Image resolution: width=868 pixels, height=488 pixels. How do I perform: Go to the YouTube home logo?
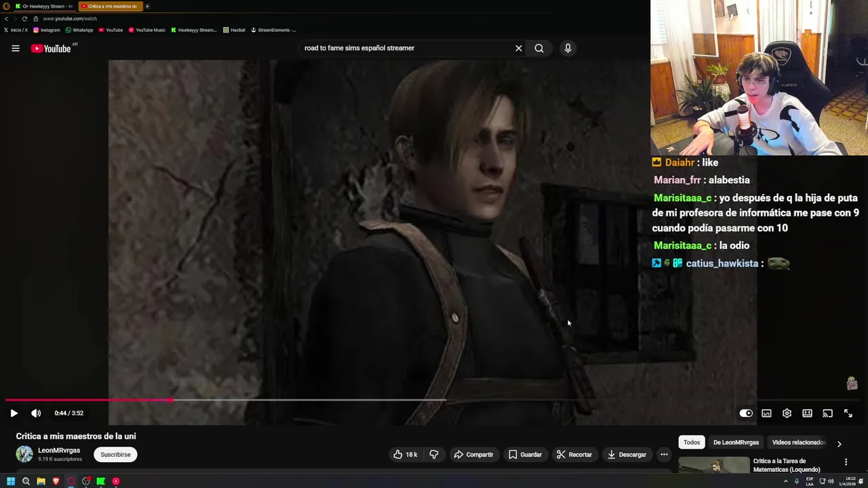pos(51,48)
